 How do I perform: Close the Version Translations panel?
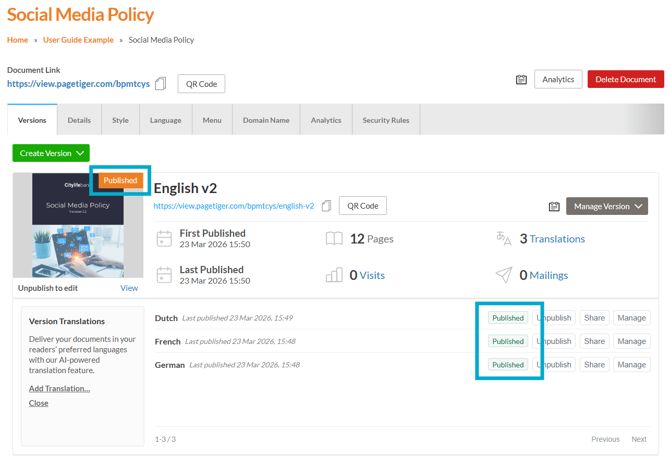coord(38,403)
